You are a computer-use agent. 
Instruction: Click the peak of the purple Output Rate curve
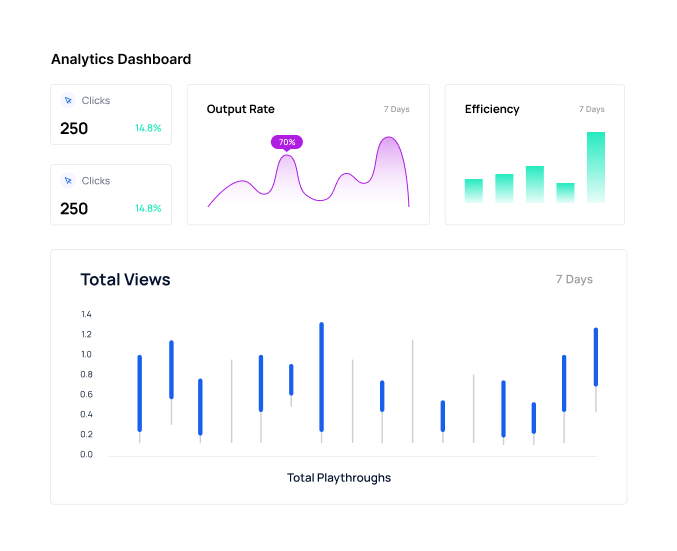[389, 139]
